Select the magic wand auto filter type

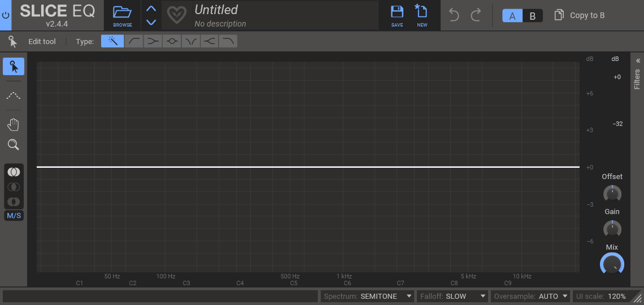coord(112,41)
